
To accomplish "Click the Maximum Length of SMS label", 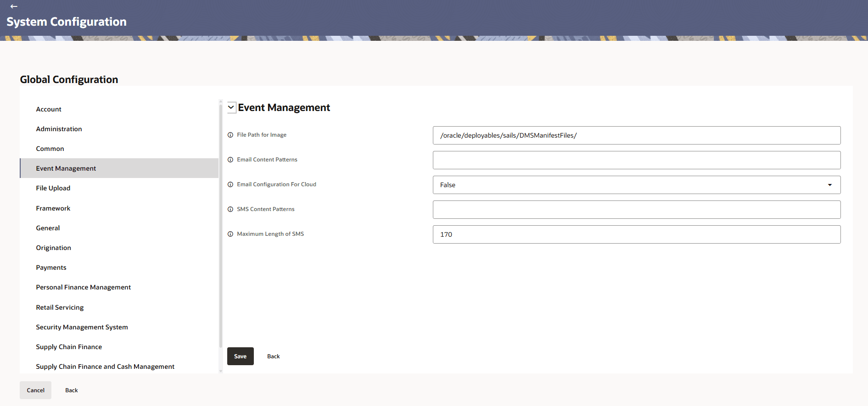I will point(270,234).
